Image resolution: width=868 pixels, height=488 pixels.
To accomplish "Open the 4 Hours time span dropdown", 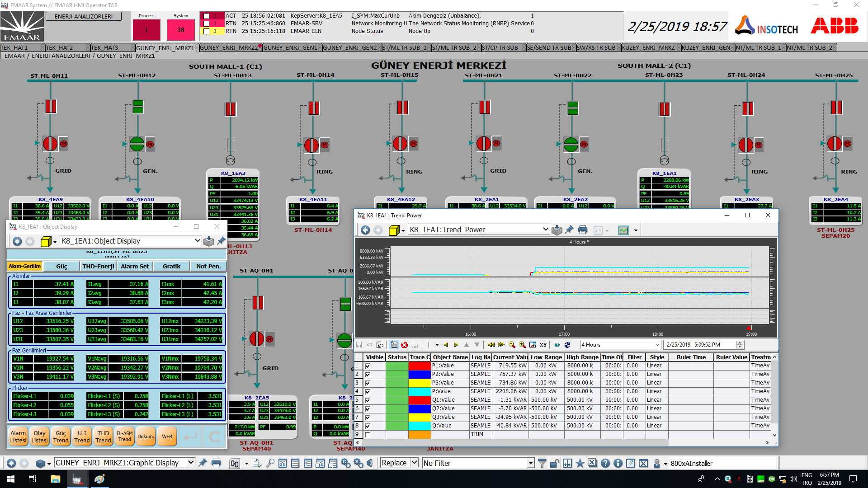I will point(657,345).
